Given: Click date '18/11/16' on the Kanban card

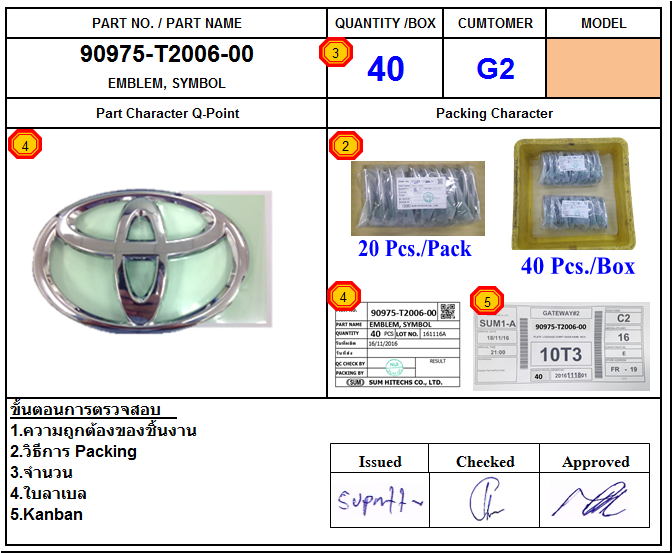Looking at the screenshot, I should (498, 338).
